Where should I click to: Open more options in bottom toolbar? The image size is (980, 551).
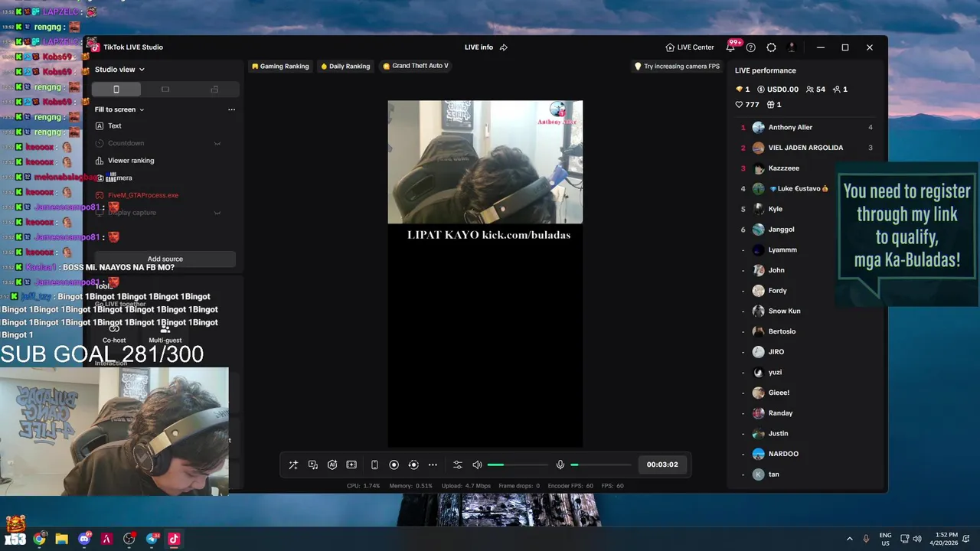point(433,465)
